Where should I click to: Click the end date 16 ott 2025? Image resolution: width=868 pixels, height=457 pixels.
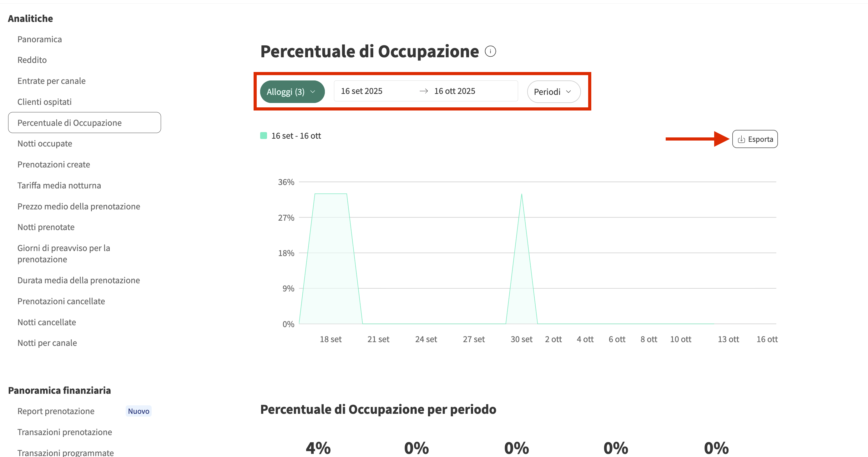(x=455, y=91)
